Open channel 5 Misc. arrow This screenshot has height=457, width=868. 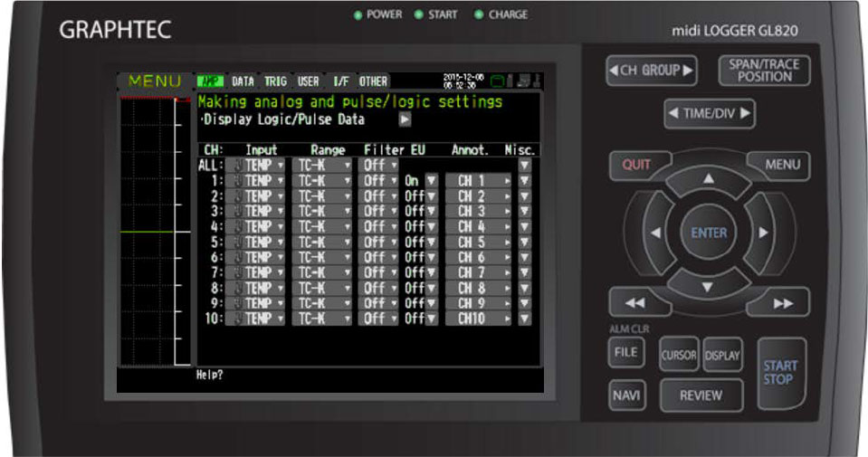(524, 243)
